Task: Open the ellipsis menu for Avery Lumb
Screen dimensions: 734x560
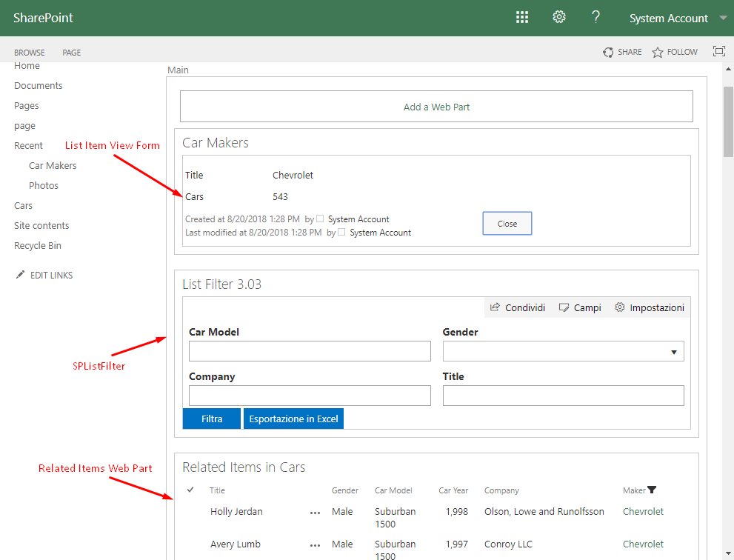Action: pos(315,545)
